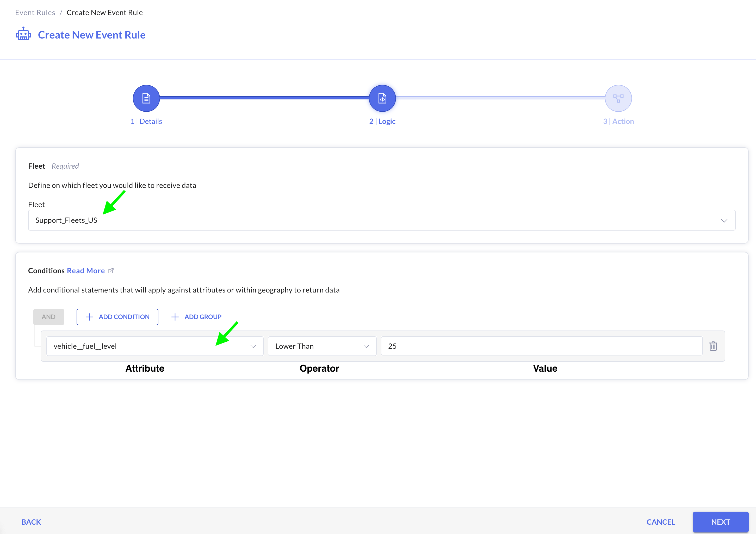
Task: Click the BACK button
Action: point(31,522)
